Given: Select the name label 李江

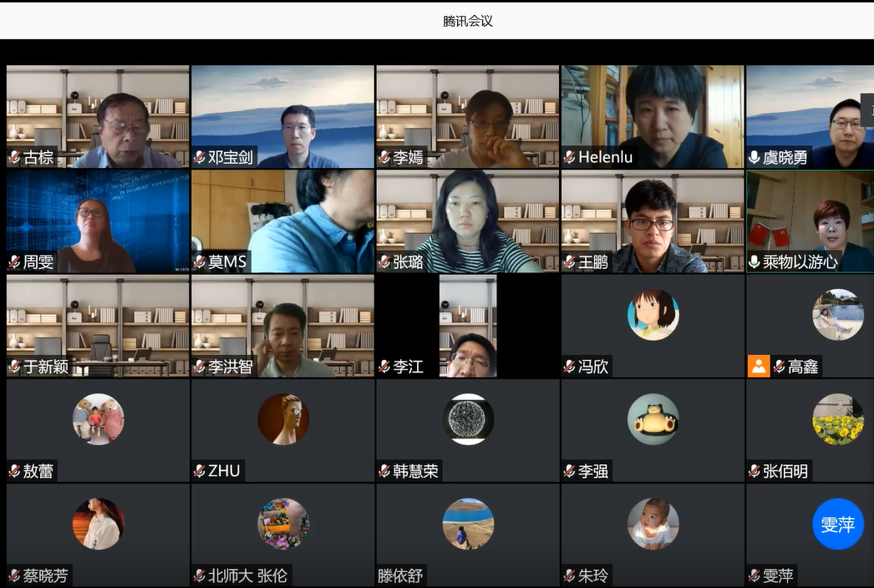Looking at the screenshot, I should (x=408, y=367).
